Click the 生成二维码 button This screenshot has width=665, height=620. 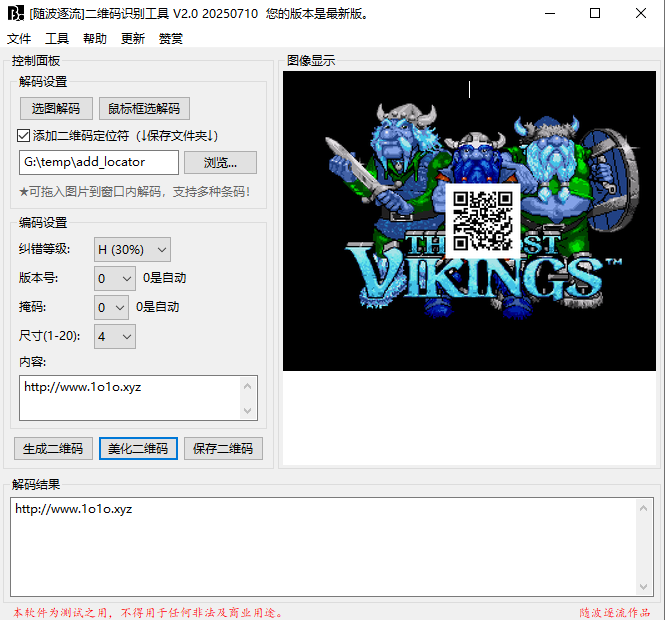53,449
